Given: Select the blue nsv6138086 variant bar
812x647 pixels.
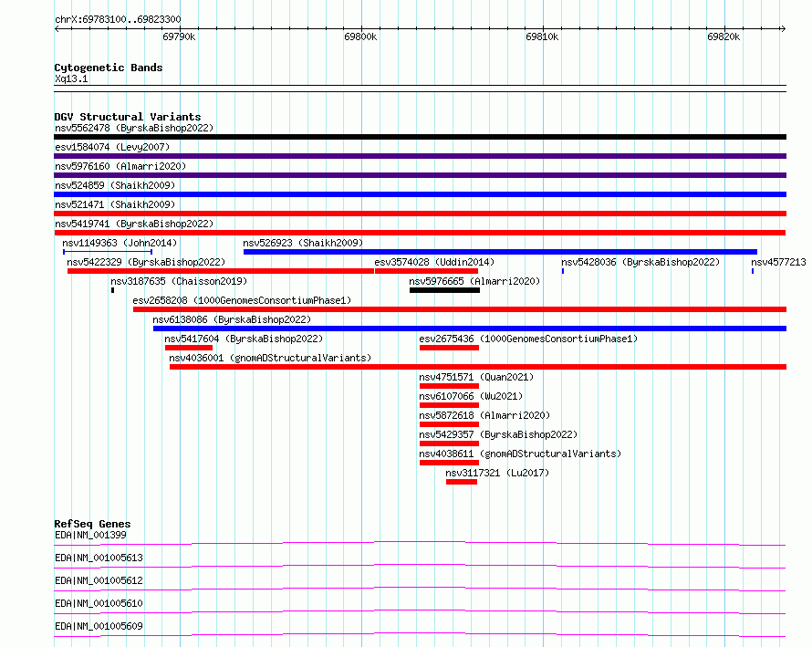Looking at the screenshot, I should pyautogui.click(x=470, y=329).
